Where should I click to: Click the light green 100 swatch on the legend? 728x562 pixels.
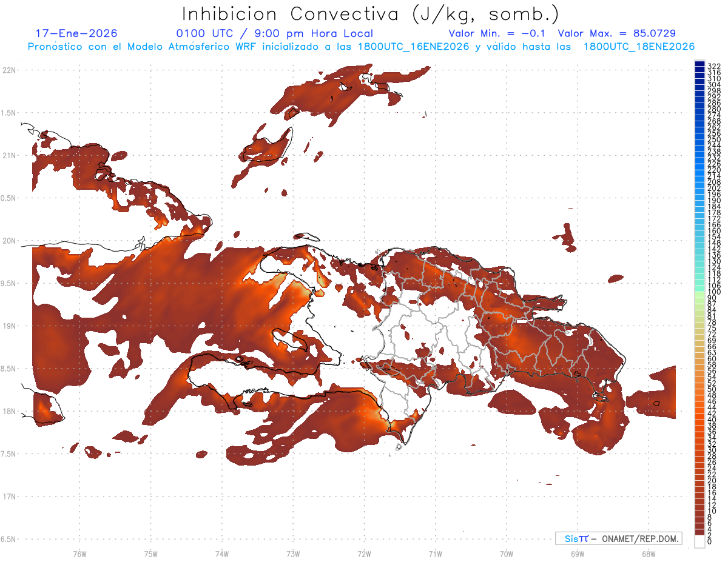point(699,294)
